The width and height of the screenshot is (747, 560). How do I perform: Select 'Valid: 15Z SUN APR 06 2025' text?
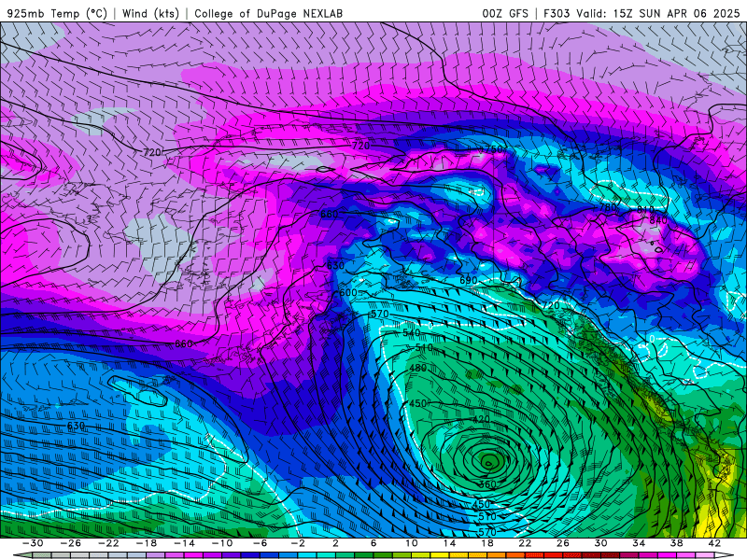click(658, 14)
